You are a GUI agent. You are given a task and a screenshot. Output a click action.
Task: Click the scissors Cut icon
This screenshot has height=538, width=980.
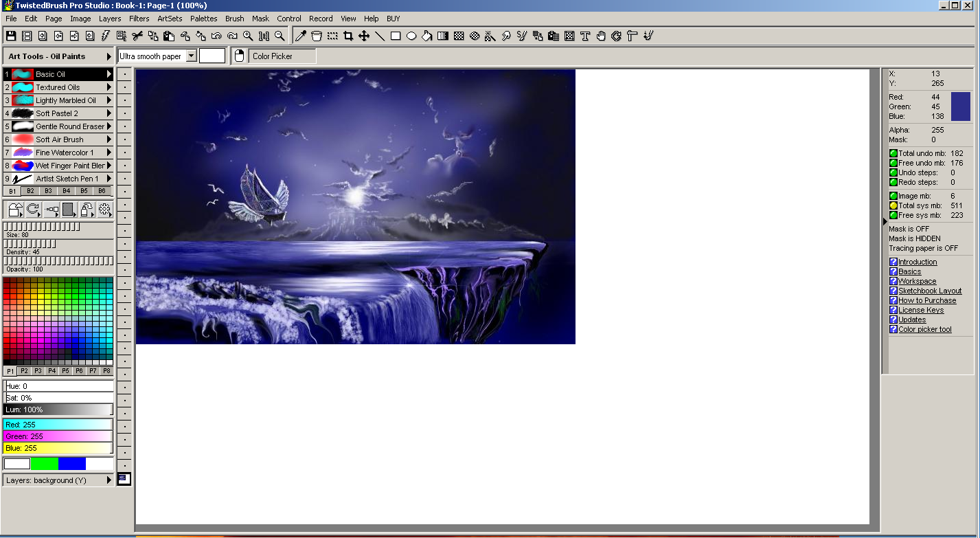pyautogui.click(x=137, y=36)
